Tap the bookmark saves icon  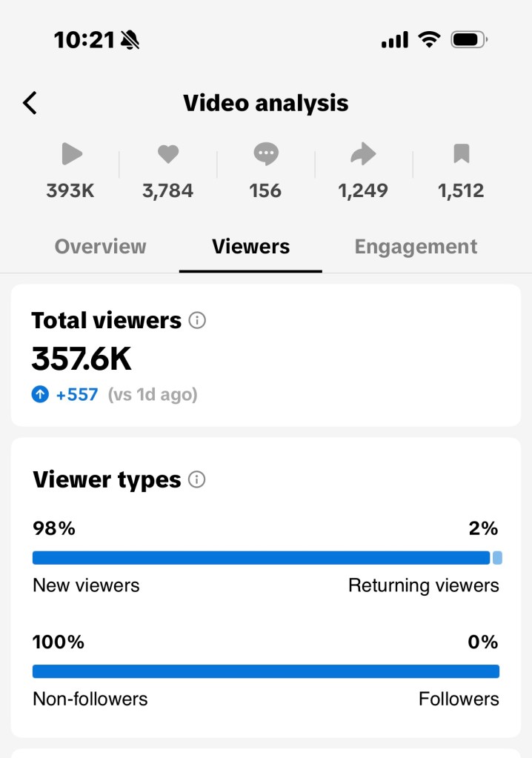point(461,154)
